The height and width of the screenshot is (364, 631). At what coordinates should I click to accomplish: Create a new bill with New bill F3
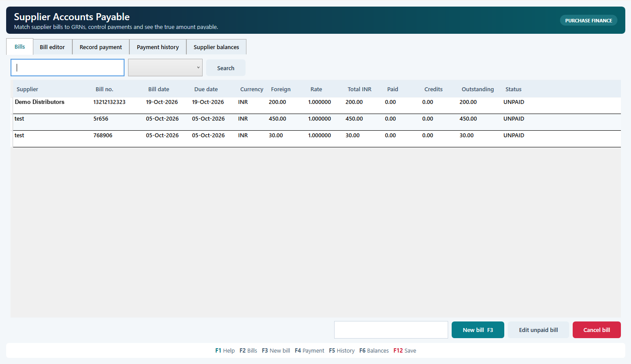[x=478, y=330]
